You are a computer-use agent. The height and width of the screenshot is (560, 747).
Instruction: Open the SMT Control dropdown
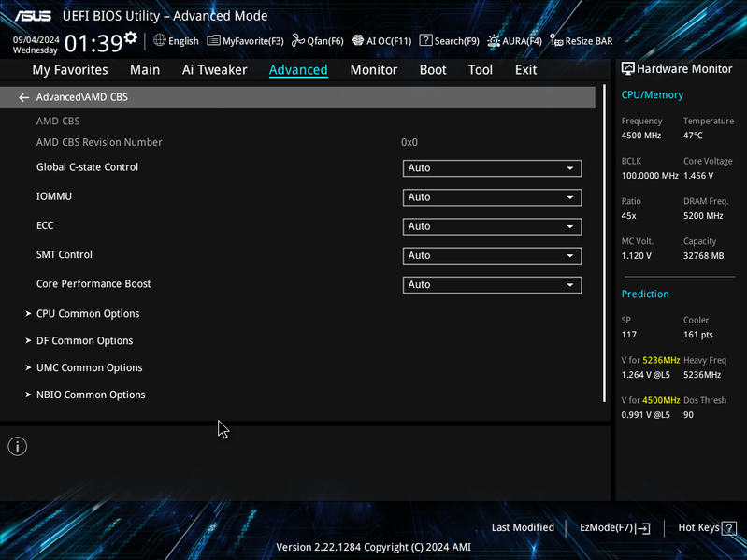492,256
